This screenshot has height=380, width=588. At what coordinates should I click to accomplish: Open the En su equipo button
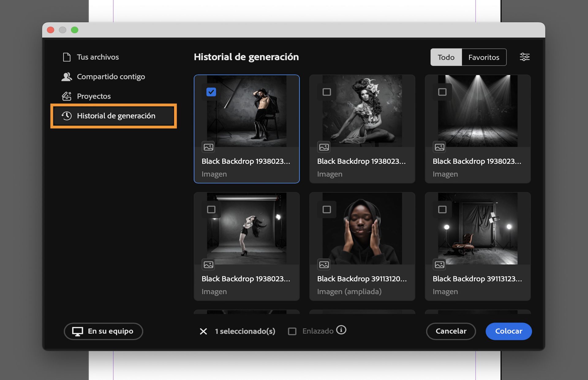pyautogui.click(x=103, y=331)
